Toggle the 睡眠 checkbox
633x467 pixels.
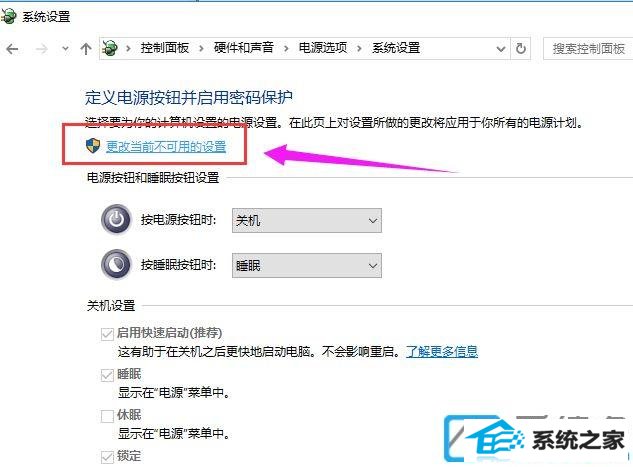tap(107, 375)
